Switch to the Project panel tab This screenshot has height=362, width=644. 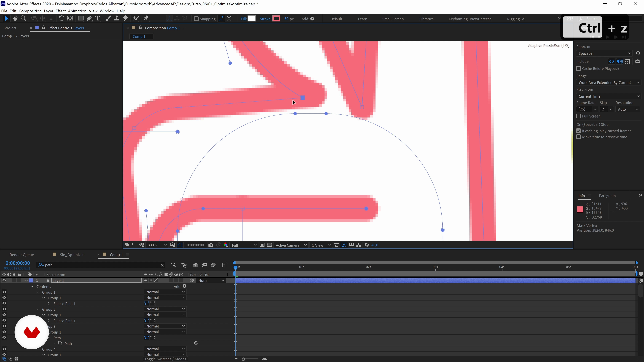(x=11, y=28)
